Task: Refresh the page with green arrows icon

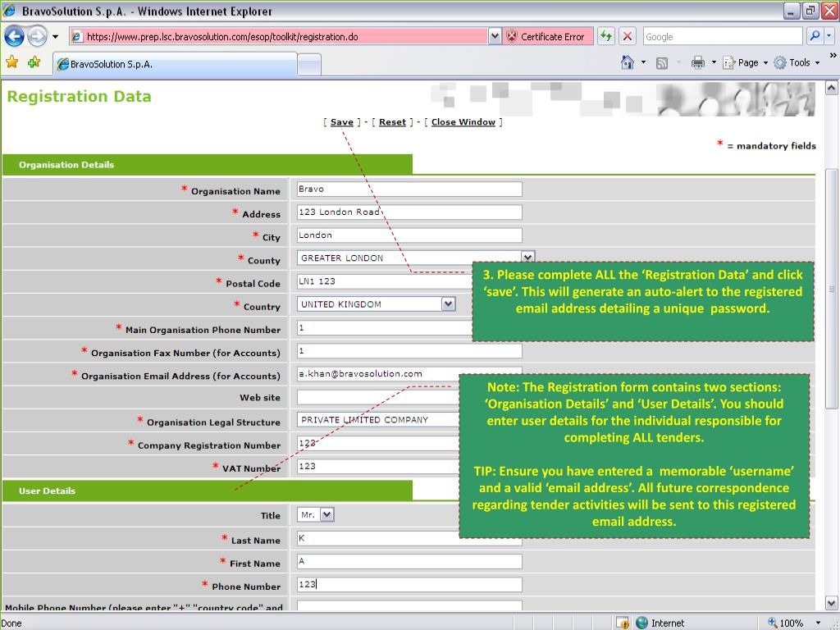Action: (606, 36)
